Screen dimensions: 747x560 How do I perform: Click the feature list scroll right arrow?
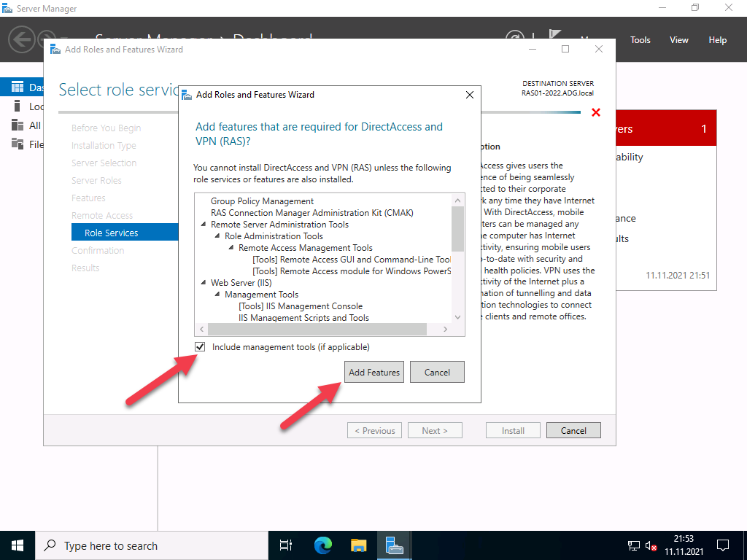coord(446,329)
